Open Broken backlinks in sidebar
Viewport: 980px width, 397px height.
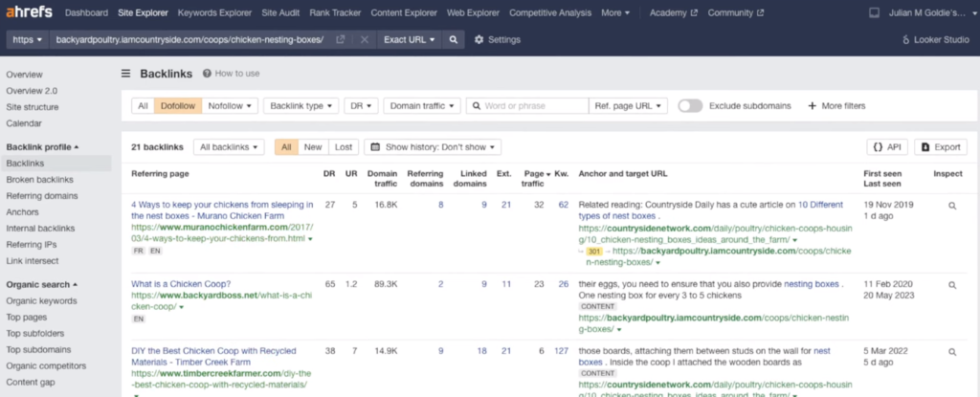click(x=39, y=180)
